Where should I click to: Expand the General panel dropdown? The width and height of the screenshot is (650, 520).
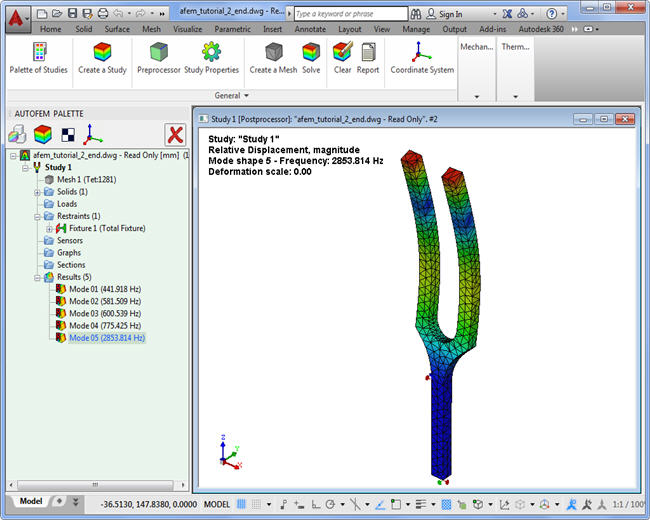point(231,95)
